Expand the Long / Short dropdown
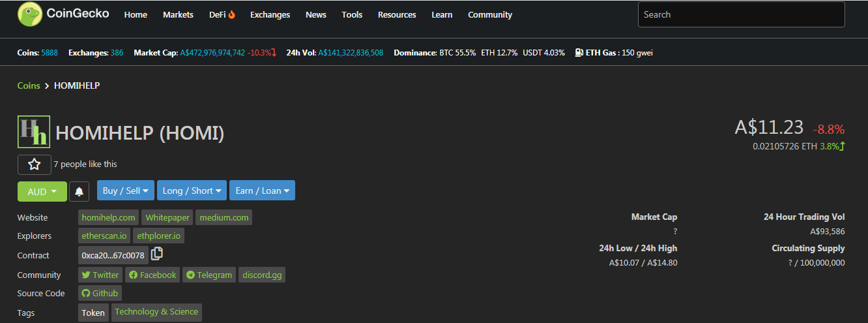Image resolution: width=868 pixels, height=323 pixels. (192, 191)
